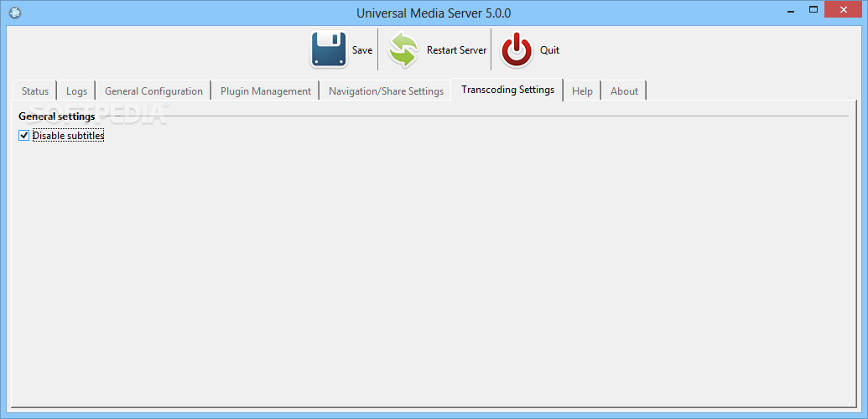Click the Universal Media Server title bar app icon
868x419 pixels.
[x=15, y=12]
